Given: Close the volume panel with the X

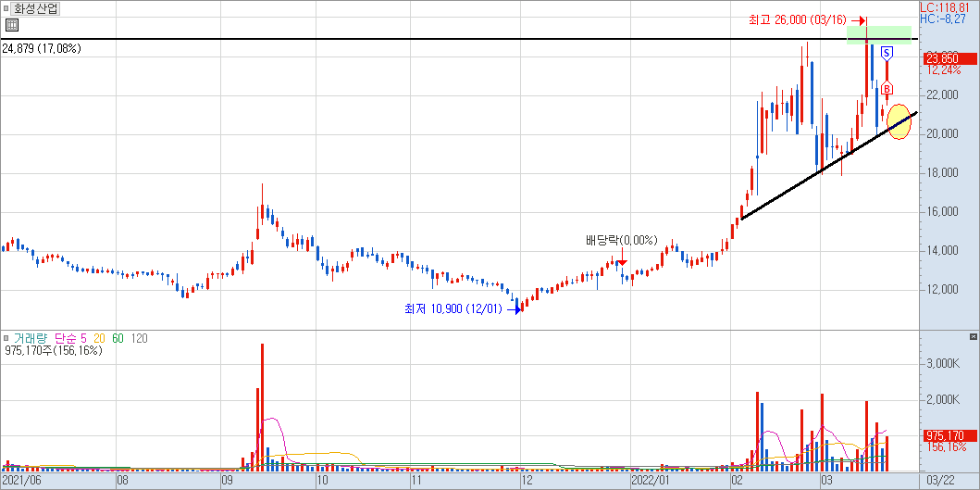Looking at the screenshot, I should (x=974, y=336).
